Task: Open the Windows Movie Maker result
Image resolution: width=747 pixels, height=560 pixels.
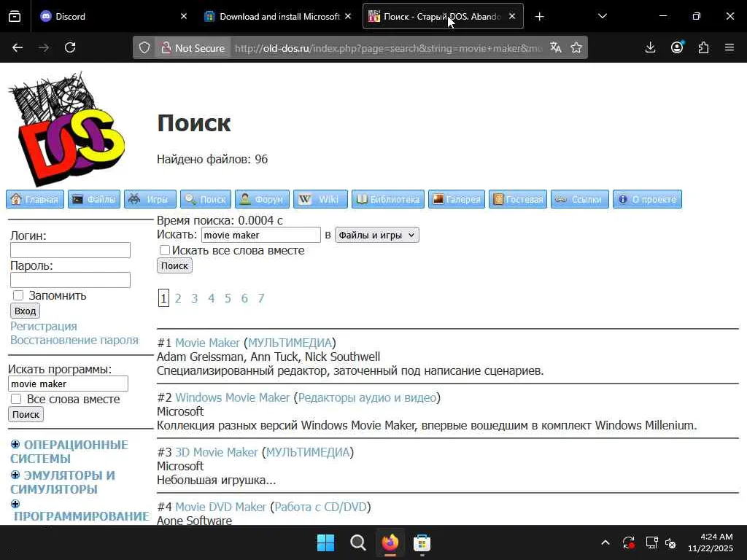Action: click(233, 397)
